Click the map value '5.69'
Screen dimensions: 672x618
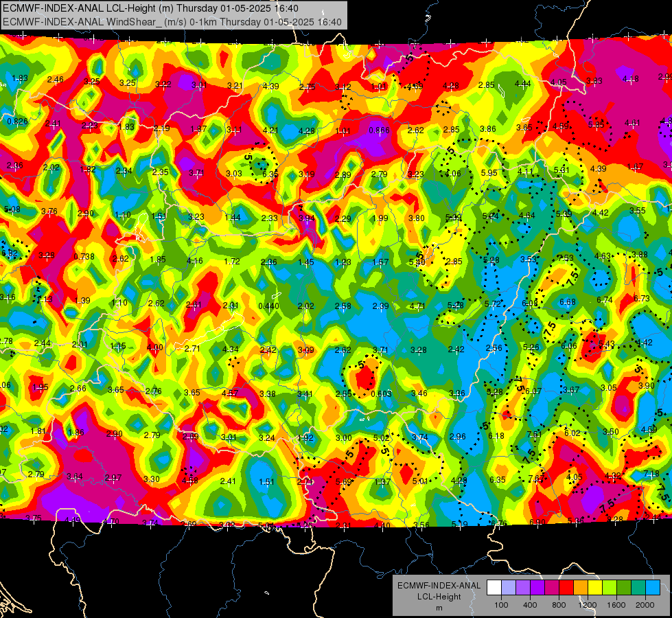point(344,482)
